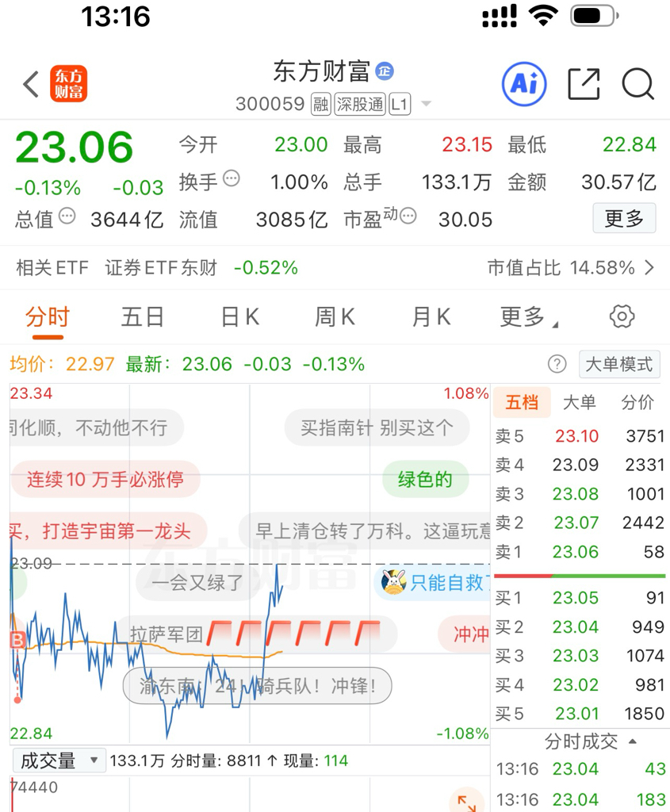Image resolution: width=670 pixels, height=812 pixels.
Task: Collapse the 分时成交 panel arrow
Action: click(x=632, y=741)
